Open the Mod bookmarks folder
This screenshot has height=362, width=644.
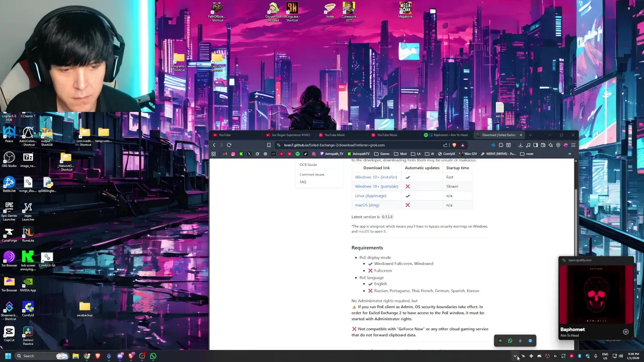[401, 154]
